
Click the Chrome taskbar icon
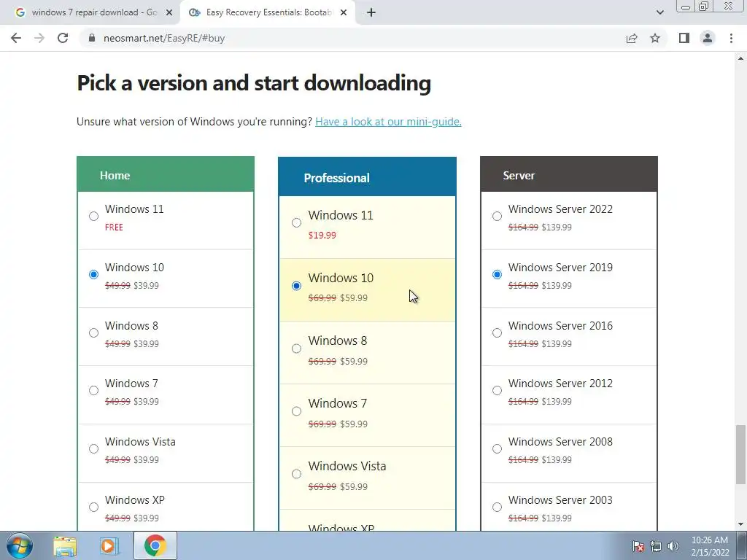(x=155, y=545)
